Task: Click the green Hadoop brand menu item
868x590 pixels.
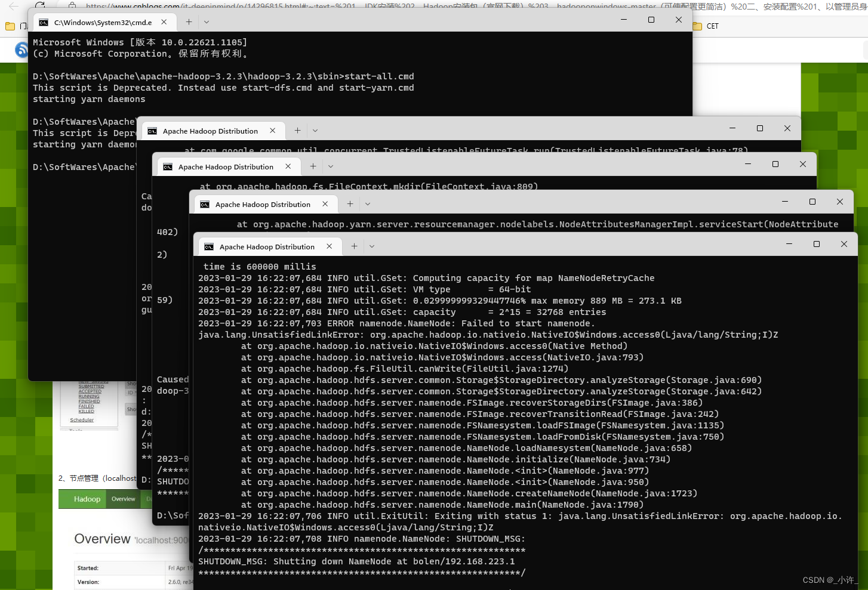Action: click(x=87, y=499)
